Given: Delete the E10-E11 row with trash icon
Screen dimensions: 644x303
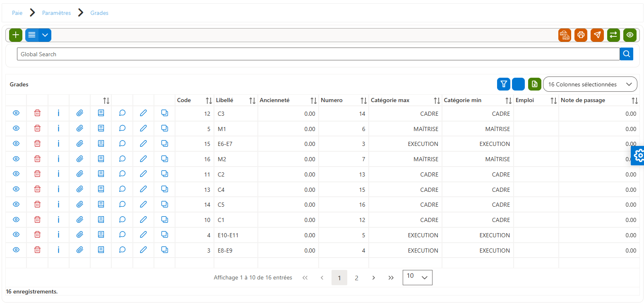Looking at the screenshot, I should coord(37,234).
